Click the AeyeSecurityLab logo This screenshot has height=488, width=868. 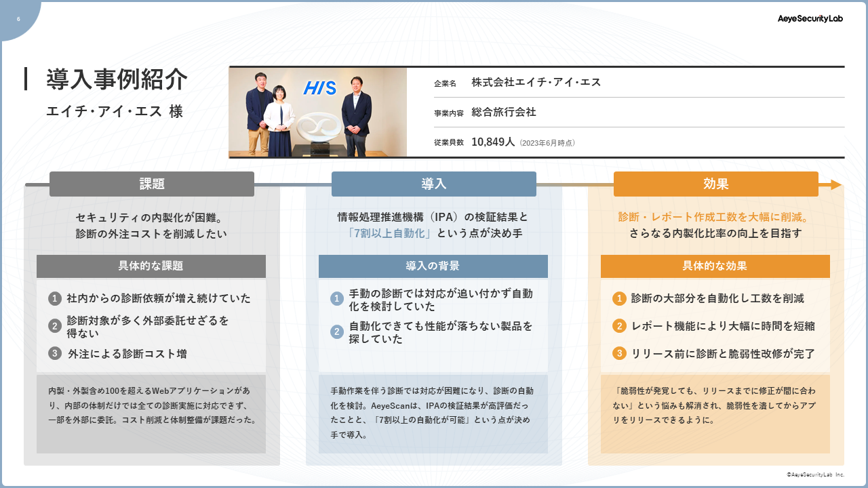810,19
